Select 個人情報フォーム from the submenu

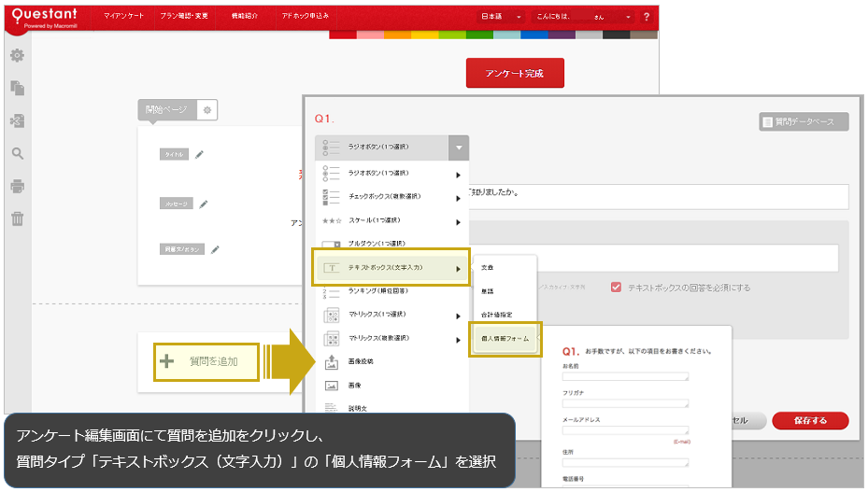tap(505, 339)
